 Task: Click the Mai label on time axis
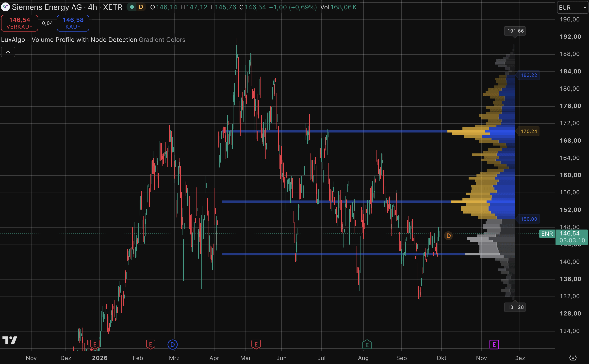tap(245, 358)
